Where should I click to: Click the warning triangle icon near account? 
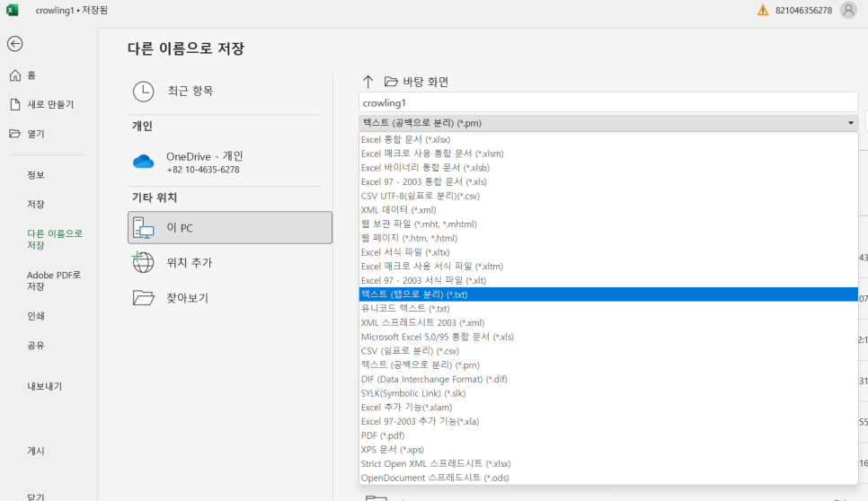pyautogui.click(x=763, y=10)
